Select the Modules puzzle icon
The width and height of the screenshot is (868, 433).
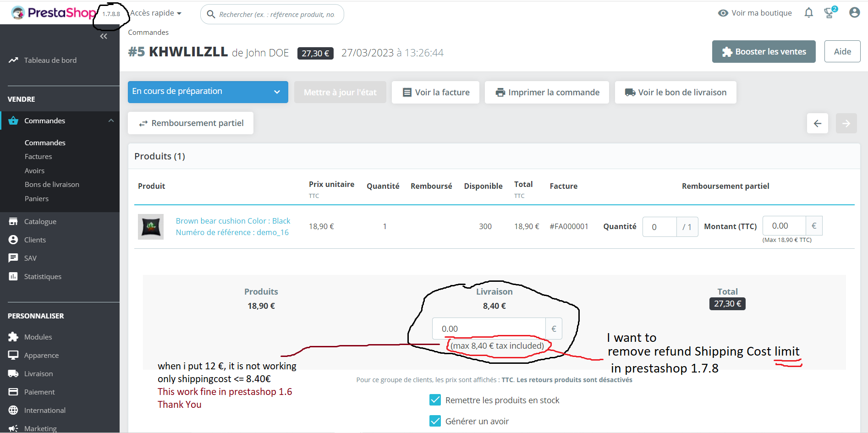pyautogui.click(x=13, y=337)
